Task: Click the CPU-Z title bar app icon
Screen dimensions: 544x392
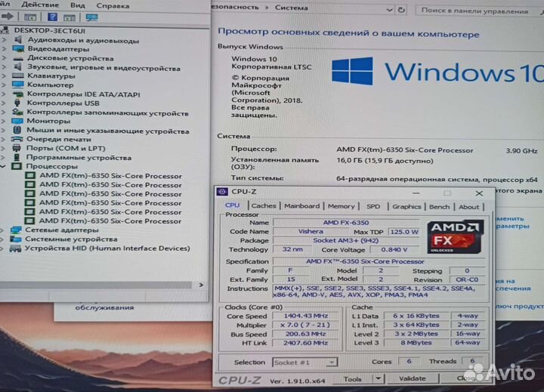Action: point(222,192)
